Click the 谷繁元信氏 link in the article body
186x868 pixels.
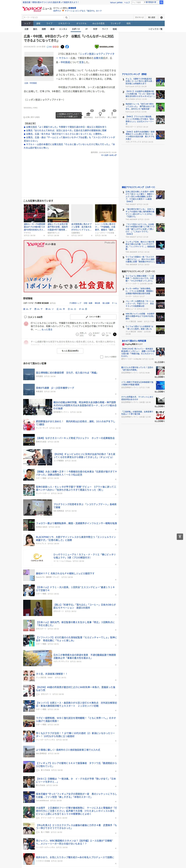pos(98,58)
